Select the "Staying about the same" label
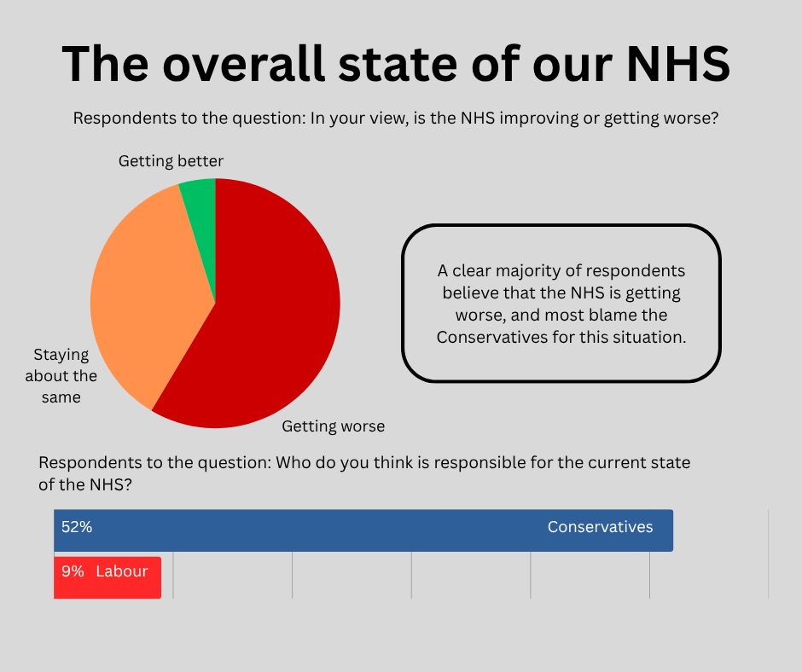802x672 pixels. click(61, 375)
